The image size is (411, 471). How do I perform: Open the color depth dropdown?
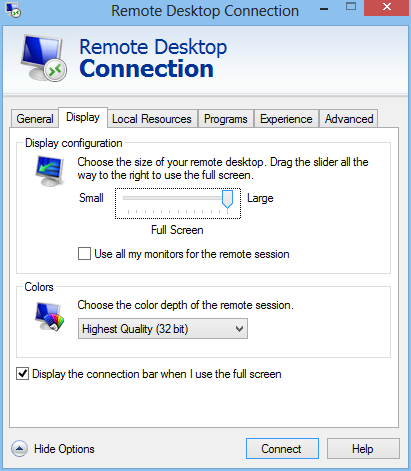point(163,329)
